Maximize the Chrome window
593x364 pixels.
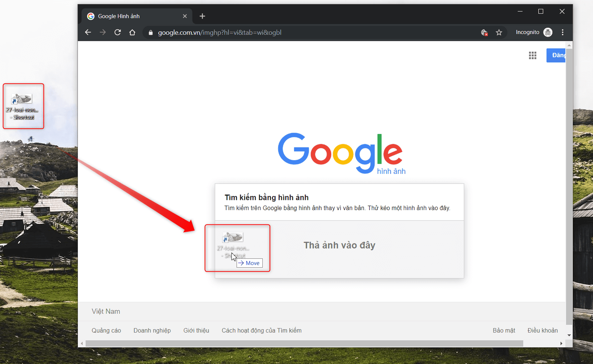tap(541, 11)
